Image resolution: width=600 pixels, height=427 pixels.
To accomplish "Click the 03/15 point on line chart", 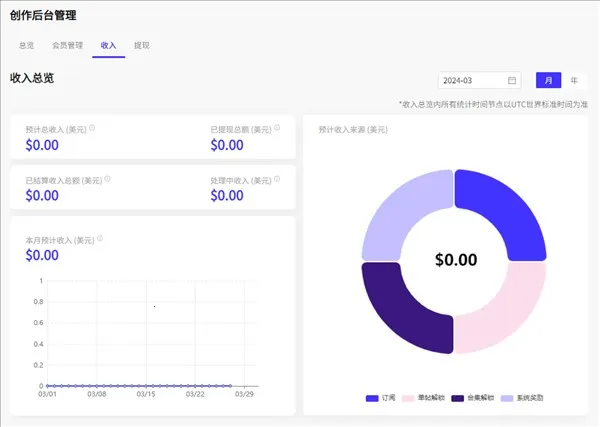I will click(x=146, y=385).
